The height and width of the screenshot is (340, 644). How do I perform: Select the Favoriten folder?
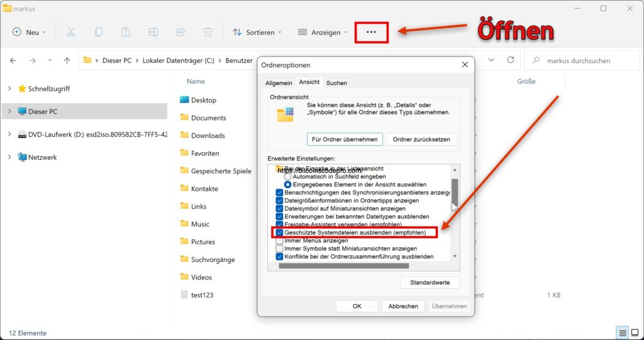(199, 153)
